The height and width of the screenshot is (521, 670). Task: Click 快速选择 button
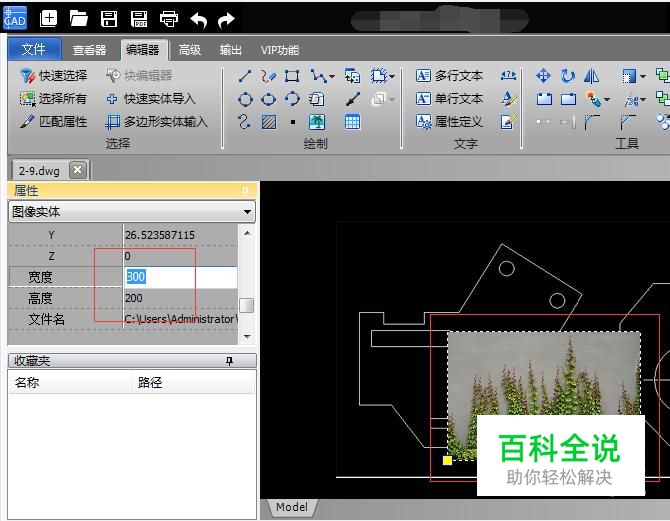(x=54, y=76)
